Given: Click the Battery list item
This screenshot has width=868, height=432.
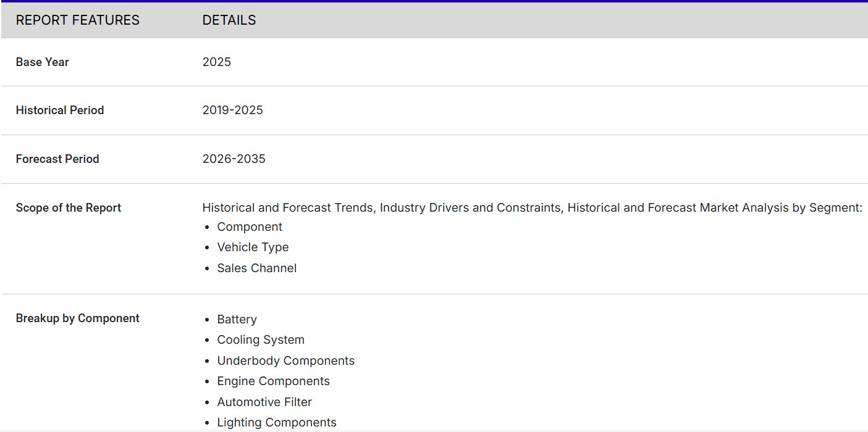Looking at the screenshot, I should coord(237,320).
